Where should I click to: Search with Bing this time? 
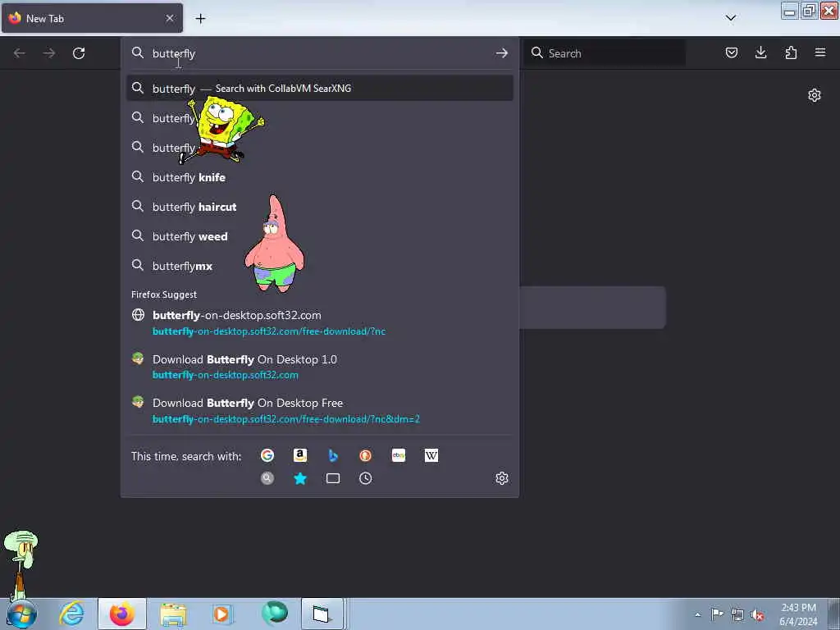point(333,455)
